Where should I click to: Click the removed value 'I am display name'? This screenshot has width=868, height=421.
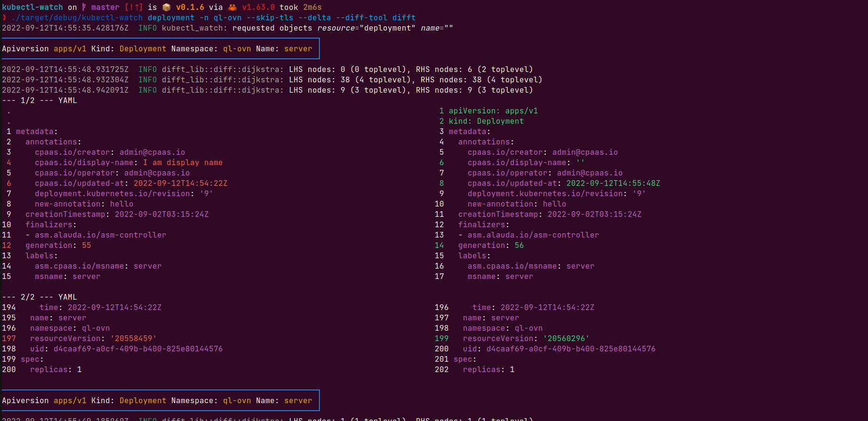(x=183, y=162)
